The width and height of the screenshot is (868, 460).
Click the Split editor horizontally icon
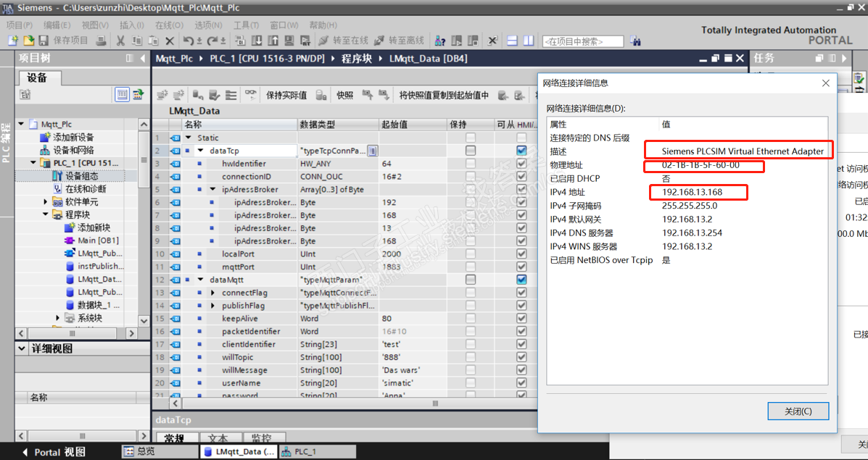513,41
